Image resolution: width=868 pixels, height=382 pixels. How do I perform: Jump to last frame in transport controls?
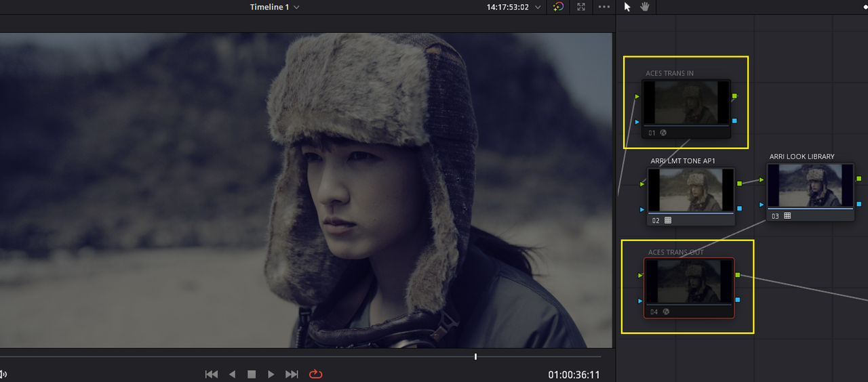click(292, 374)
